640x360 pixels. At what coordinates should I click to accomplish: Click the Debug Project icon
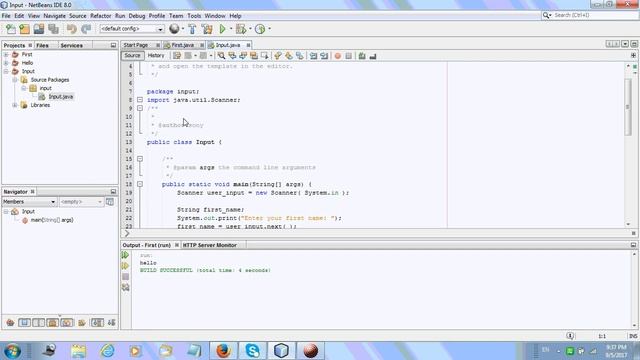tap(241, 29)
